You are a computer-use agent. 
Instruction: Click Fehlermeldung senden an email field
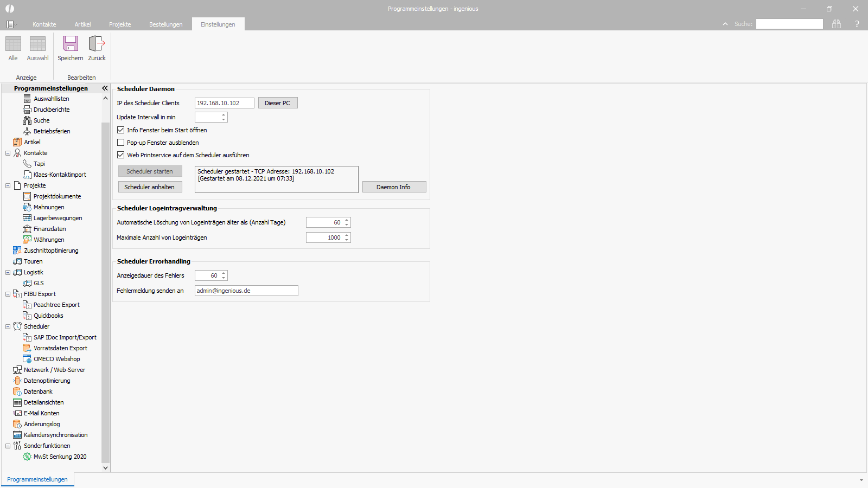point(246,291)
